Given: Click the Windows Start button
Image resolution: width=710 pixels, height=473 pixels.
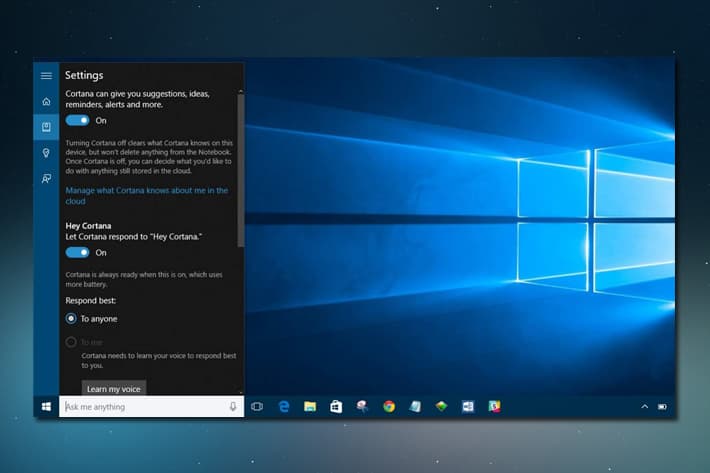Looking at the screenshot, I should [46, 406].
